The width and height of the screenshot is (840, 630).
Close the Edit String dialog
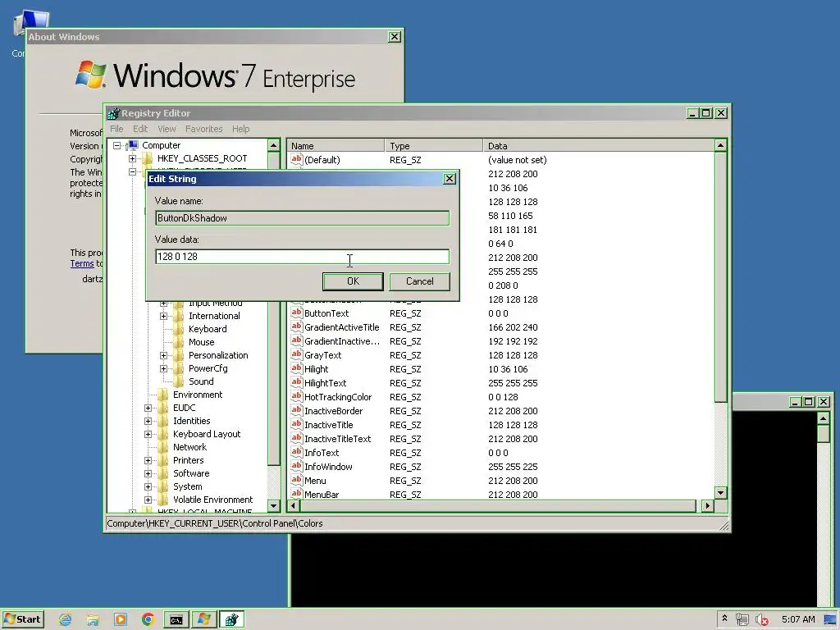coord(450,179)
